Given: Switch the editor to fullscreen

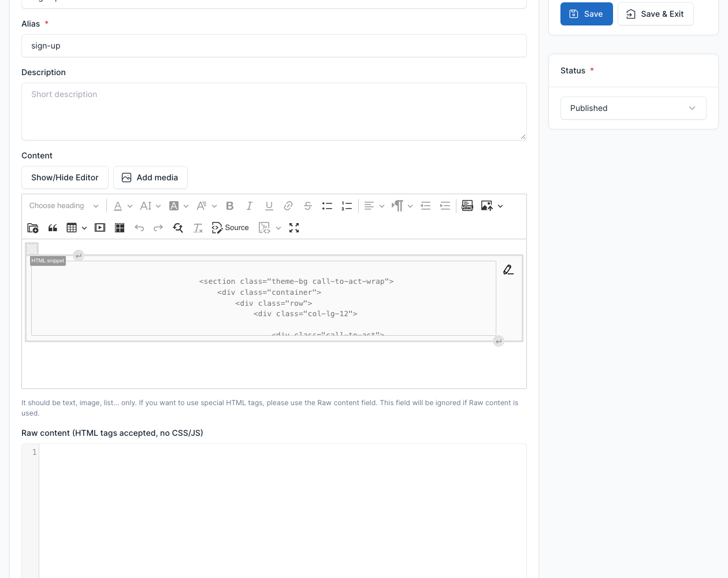Looking at the screenshot, I should click(x=294, y=228).
